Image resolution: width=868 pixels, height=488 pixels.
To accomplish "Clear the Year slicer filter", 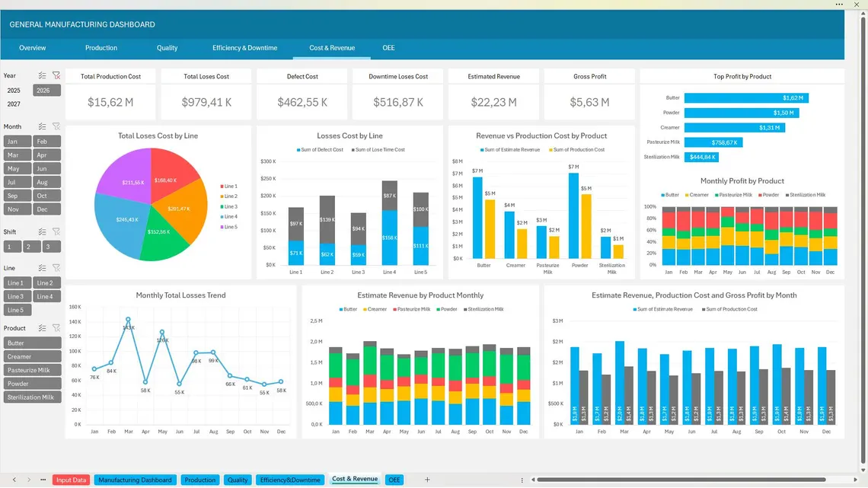I will click(56, 76).
